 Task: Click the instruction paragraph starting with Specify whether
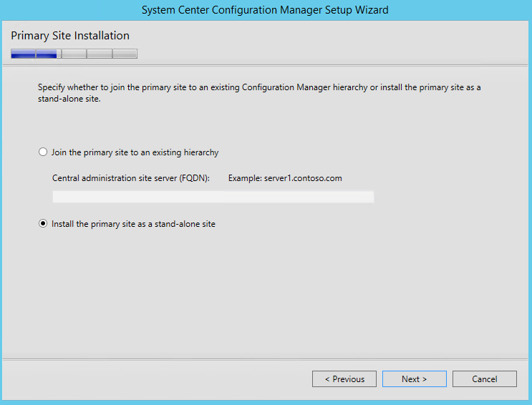(x=259, y=93)
